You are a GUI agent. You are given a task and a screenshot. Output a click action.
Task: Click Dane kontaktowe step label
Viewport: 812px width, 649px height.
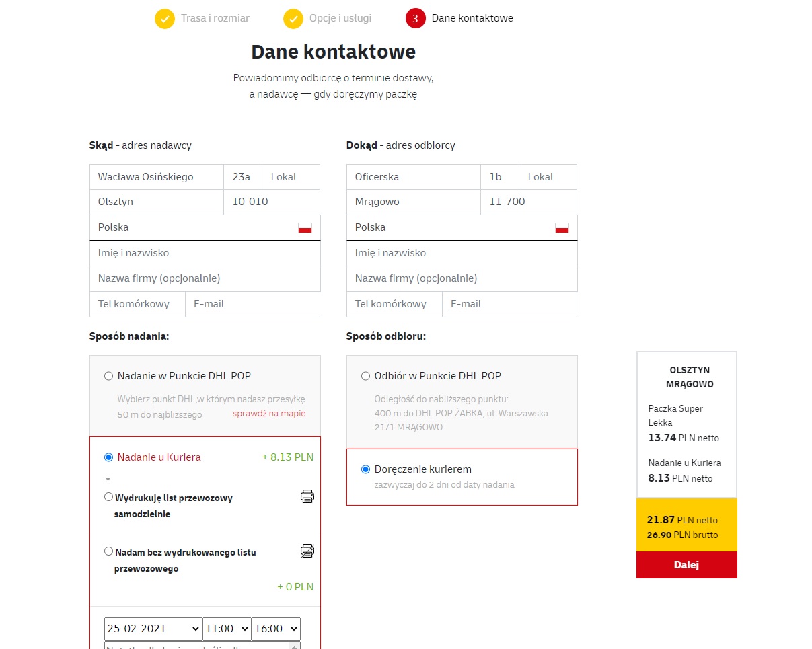[472, 18]
